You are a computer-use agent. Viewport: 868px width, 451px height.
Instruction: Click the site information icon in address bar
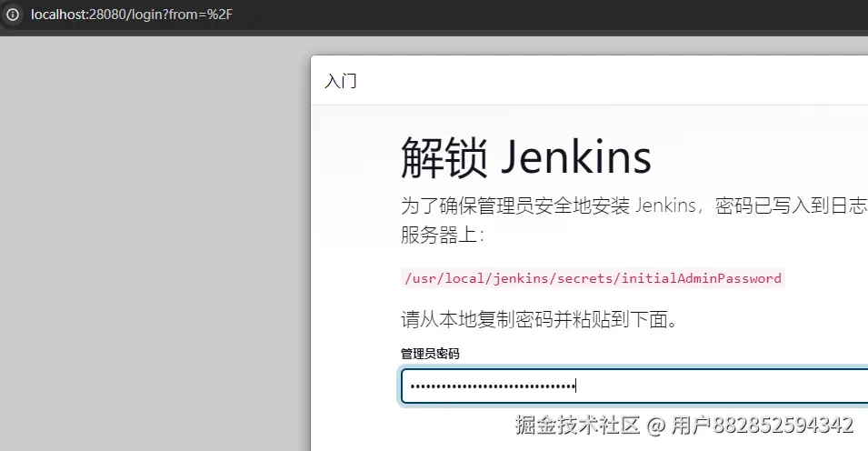tap(12, 15)
